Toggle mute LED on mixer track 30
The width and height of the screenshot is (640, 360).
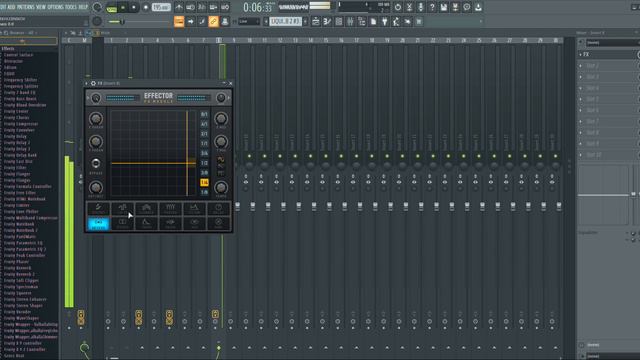pyautogui.click(x=556, y=156)
